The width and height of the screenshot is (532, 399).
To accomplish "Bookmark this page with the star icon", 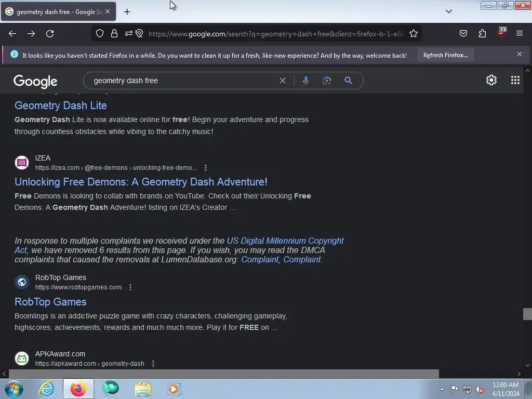I will 413,34.
